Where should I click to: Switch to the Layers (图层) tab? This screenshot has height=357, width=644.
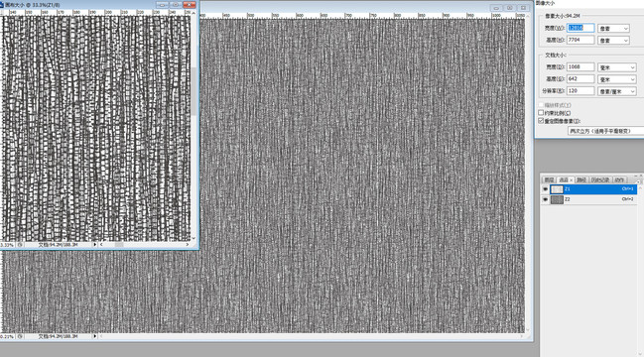click(x=549, y=179)
